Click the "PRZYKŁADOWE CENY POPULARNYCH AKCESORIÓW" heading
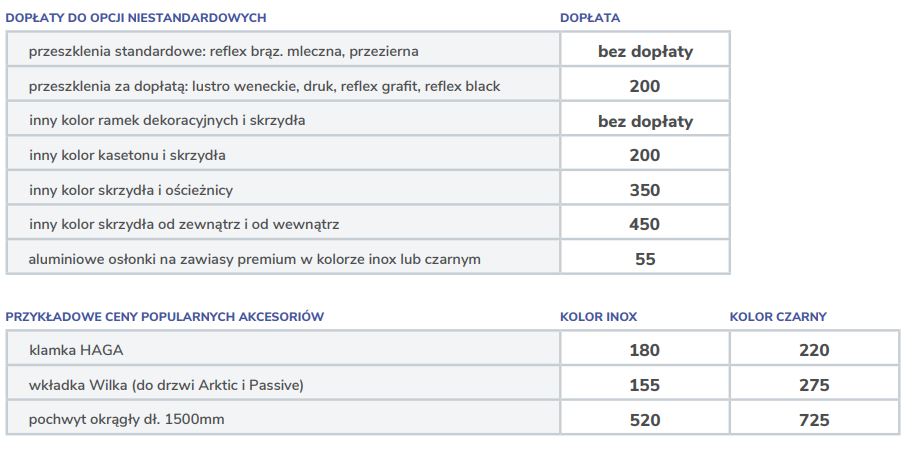This screenshot has height=464, width=922. click(165, 317)
